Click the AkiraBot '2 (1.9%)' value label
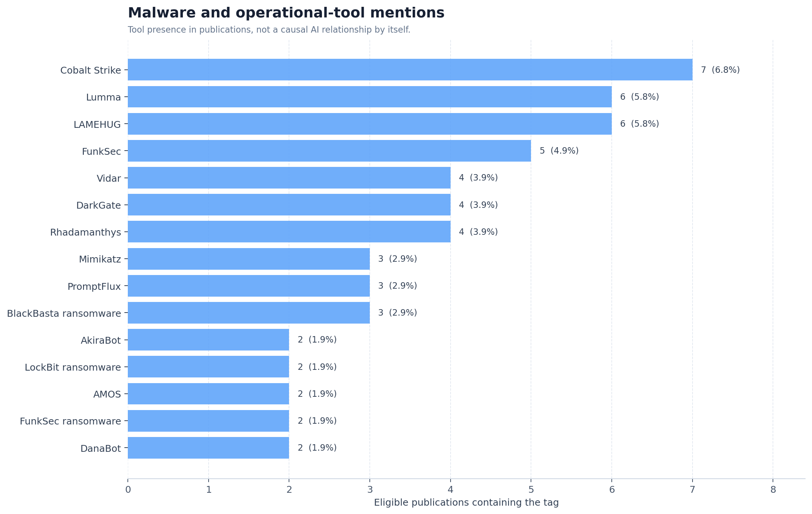This screenshot has width=812, height=514. tap(317, 340)
